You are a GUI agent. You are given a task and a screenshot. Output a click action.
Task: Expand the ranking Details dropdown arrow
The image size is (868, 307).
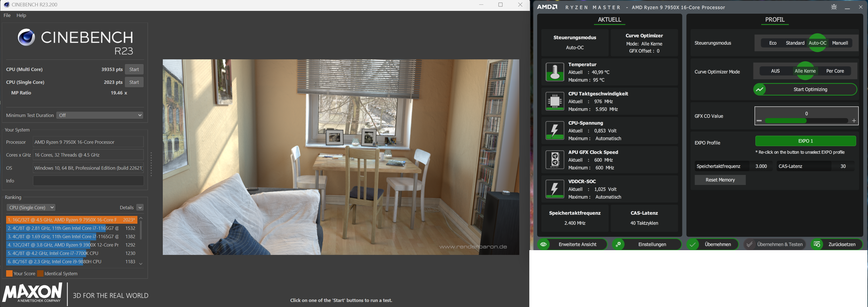click(x=140, y=208)
